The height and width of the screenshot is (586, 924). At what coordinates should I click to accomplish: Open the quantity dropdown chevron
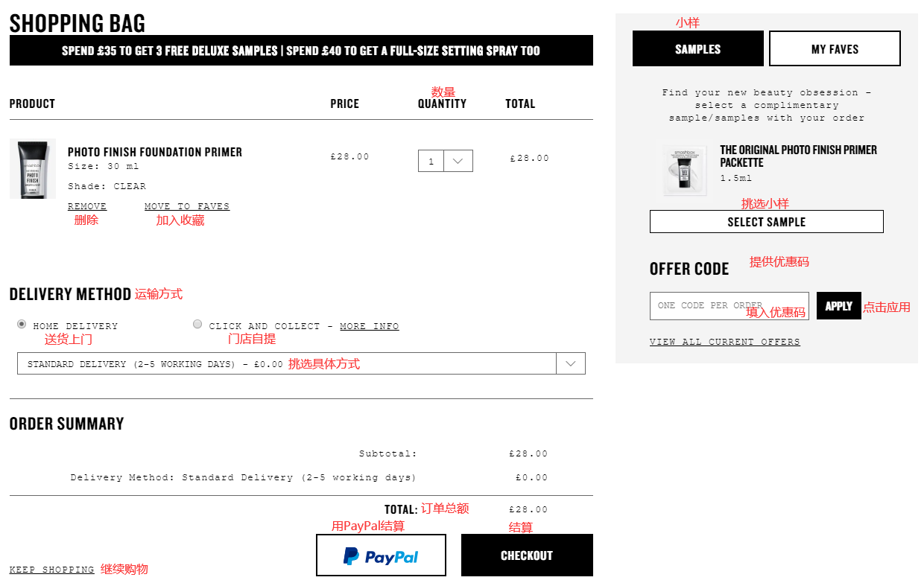458,161
